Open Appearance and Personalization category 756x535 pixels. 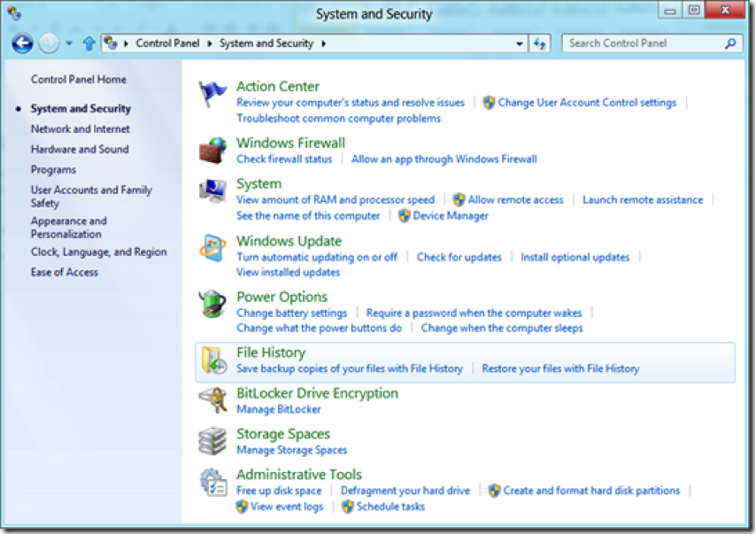(x=68, y=228)
